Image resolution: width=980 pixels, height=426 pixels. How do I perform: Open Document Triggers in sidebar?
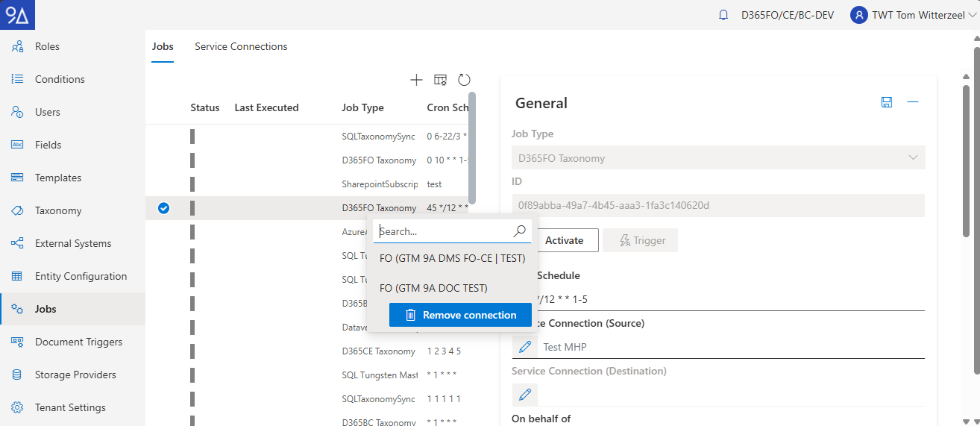[x=72, y=342]
